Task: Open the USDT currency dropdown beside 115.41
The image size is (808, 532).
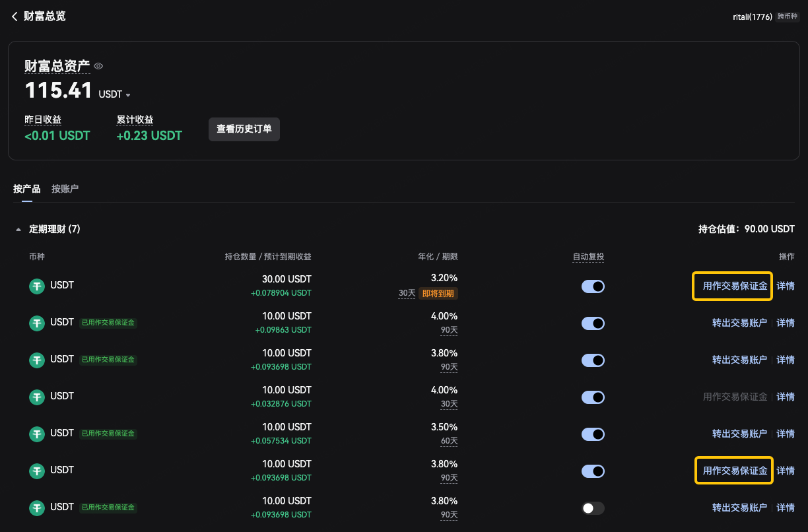Action: coord(114,94)
